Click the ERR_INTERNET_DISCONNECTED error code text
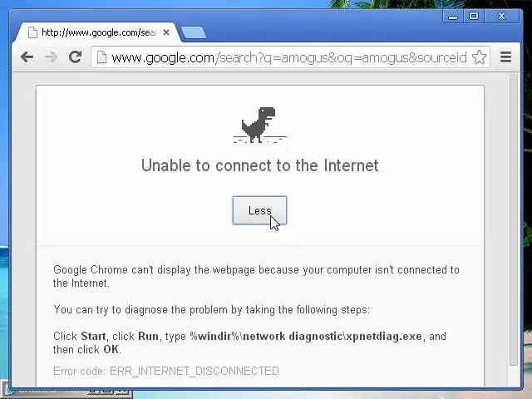532x399 pixels. tap(194, 372)
